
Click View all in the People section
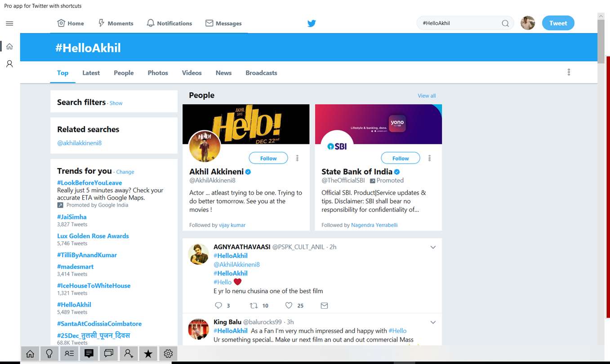(427, 96)
